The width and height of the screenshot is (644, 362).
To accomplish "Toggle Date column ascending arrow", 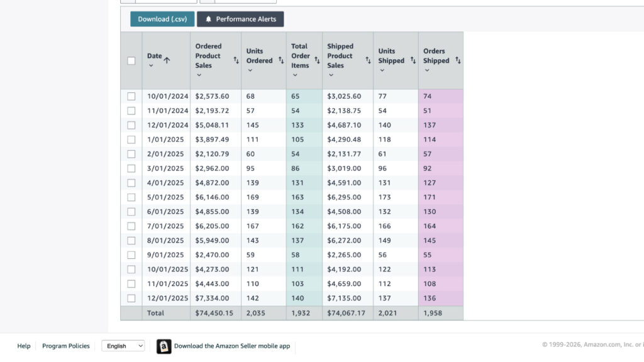I will (167, 60).
